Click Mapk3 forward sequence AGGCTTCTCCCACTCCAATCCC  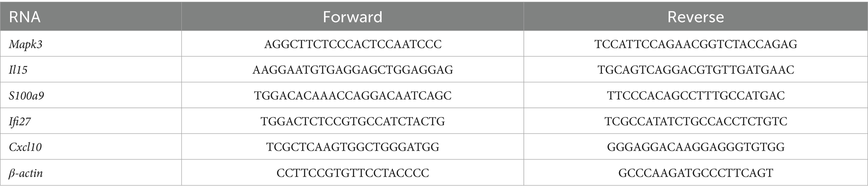click(353, 44)
